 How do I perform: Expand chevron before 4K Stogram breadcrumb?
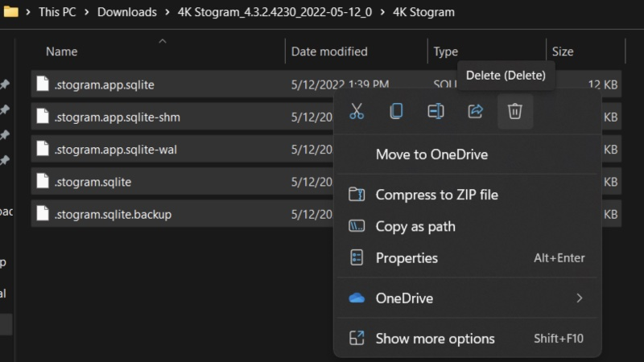pyautogui.click(x=382, y=12)
